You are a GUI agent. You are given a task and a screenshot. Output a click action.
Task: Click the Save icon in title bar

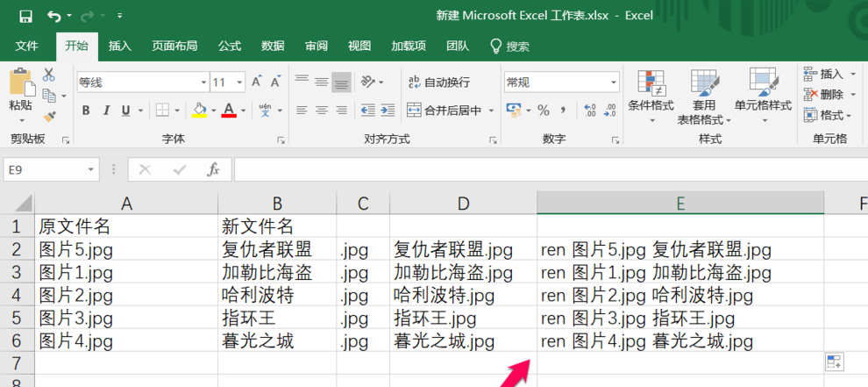tap(25, 16)
